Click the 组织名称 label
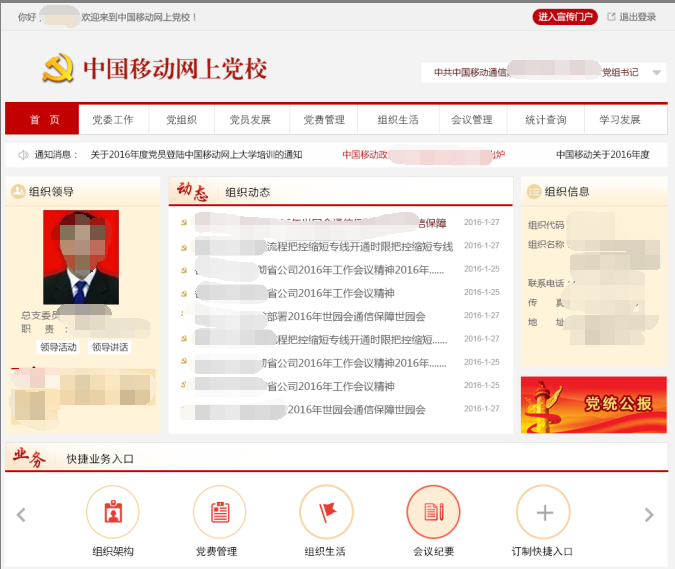Screen dimensions: 675x569 pos(546,244)
